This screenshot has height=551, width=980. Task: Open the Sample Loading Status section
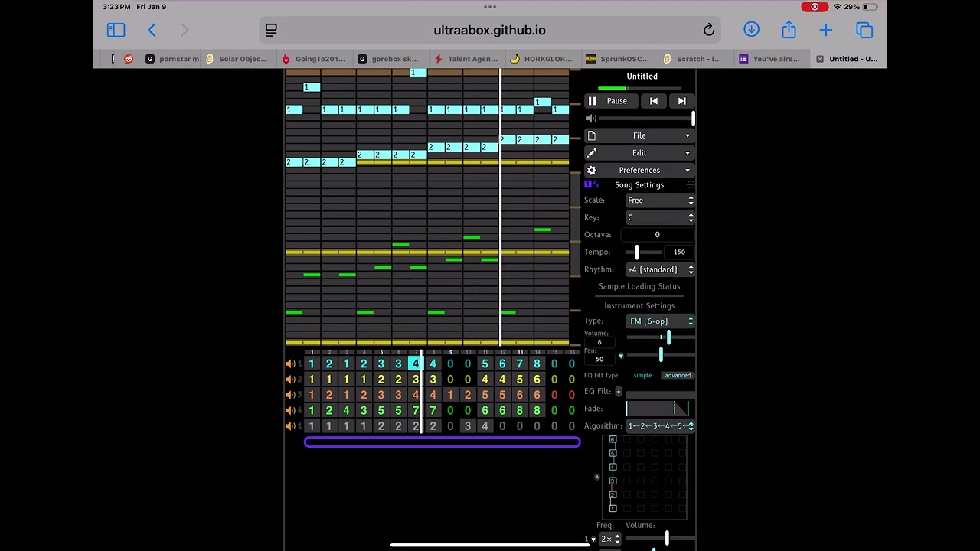pos(639,286)
